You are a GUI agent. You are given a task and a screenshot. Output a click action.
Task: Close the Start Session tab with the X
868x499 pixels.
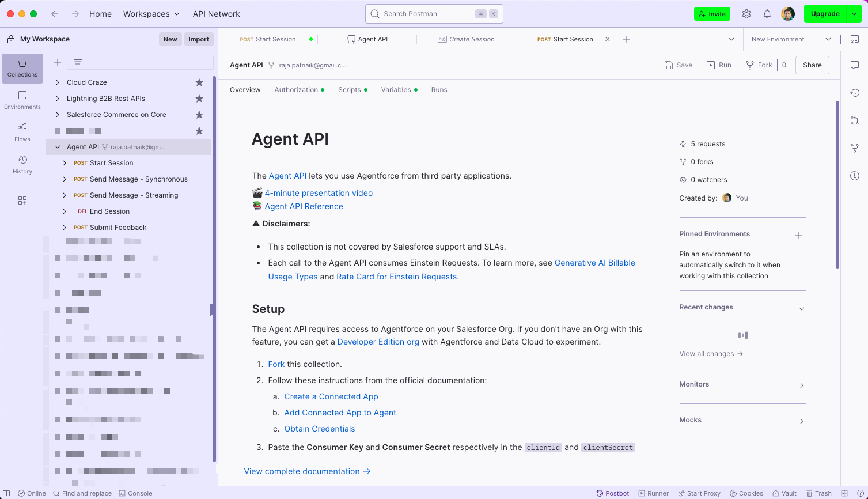[x=607, y=39]
